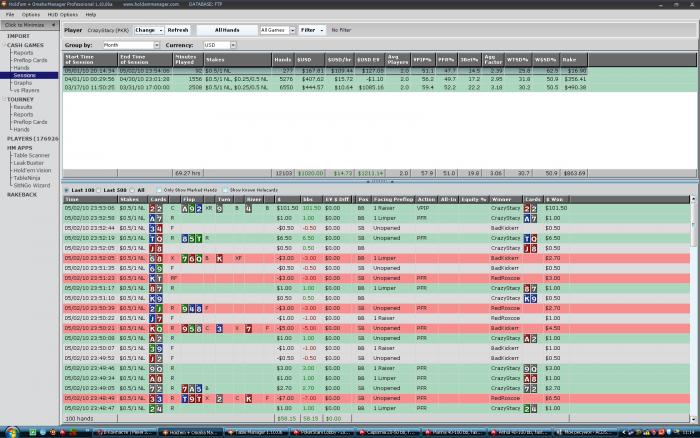Open the Options menu

(31, 15)
